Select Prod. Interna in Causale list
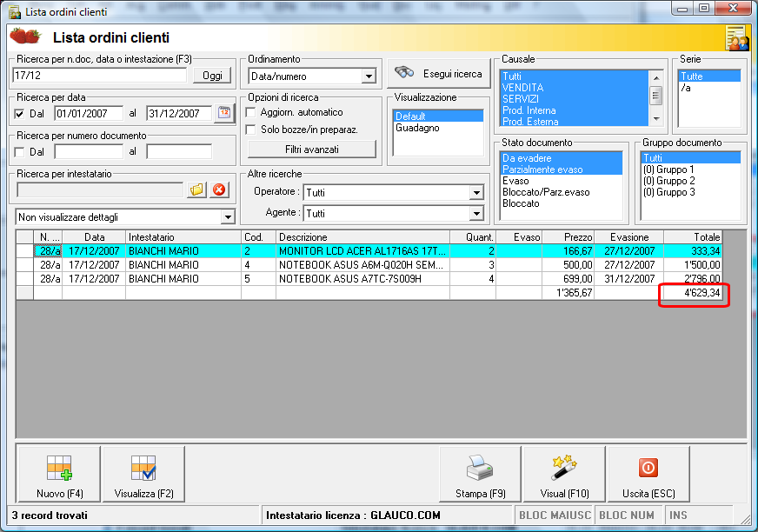Viewport: 758px width, 532px height. tap(575, 110)
